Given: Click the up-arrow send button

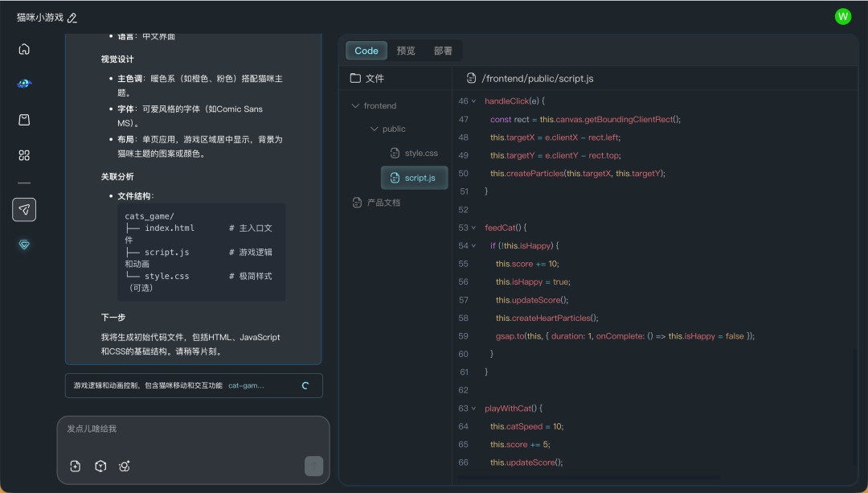Looking at the screenshot, I should pos(314,466).
